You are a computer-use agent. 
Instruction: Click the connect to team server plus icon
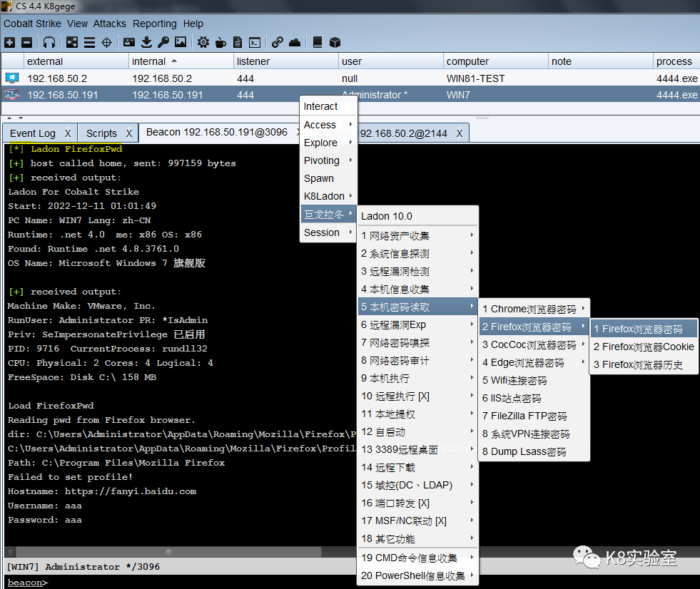(10, 42)
